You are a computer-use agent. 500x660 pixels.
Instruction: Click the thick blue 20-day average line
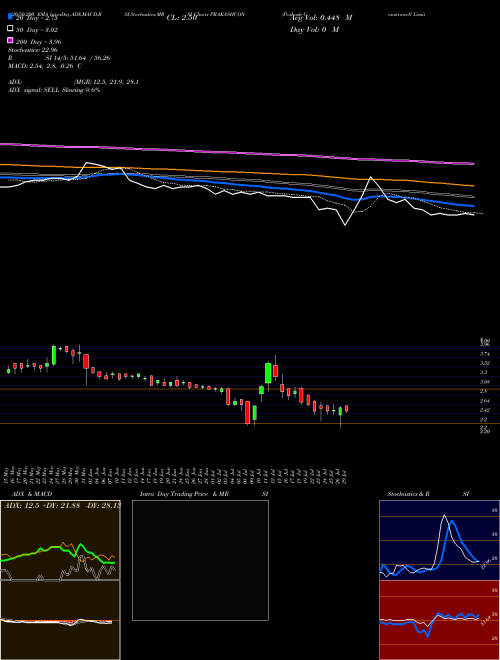tap(236, 185)
